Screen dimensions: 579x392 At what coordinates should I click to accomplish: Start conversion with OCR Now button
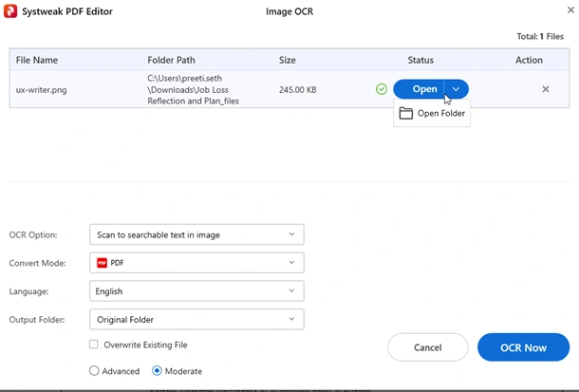tap(523, 347)
